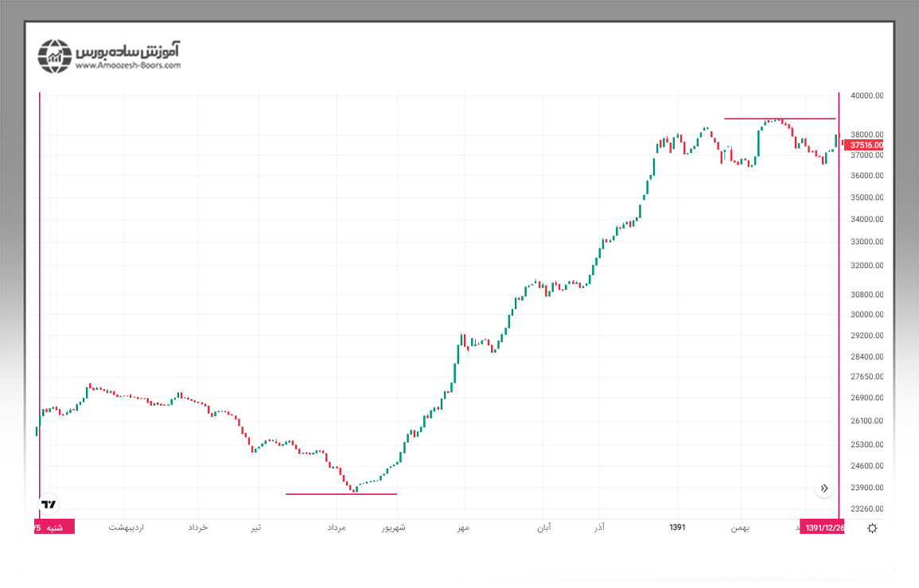Click the 1391 year label on time axis
This screenshot has height=588, width=919.
[677, 528]
